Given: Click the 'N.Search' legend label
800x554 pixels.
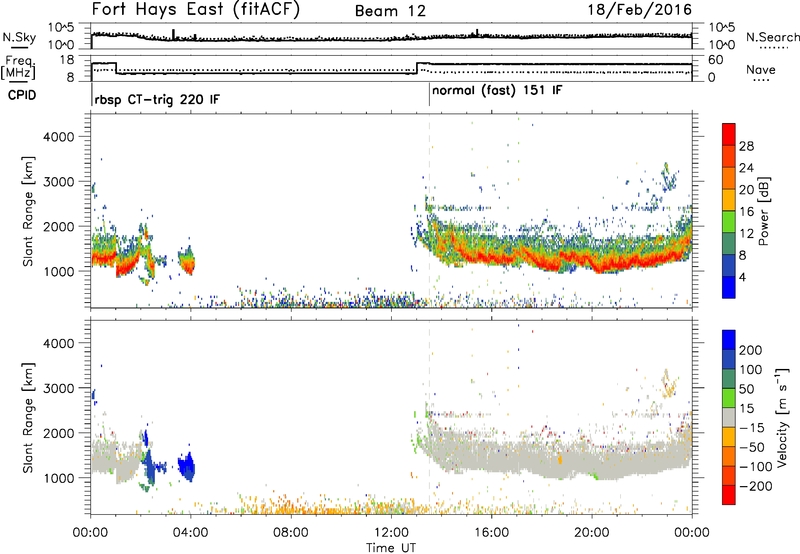Looking at the screenshot, I should point(772,37).
